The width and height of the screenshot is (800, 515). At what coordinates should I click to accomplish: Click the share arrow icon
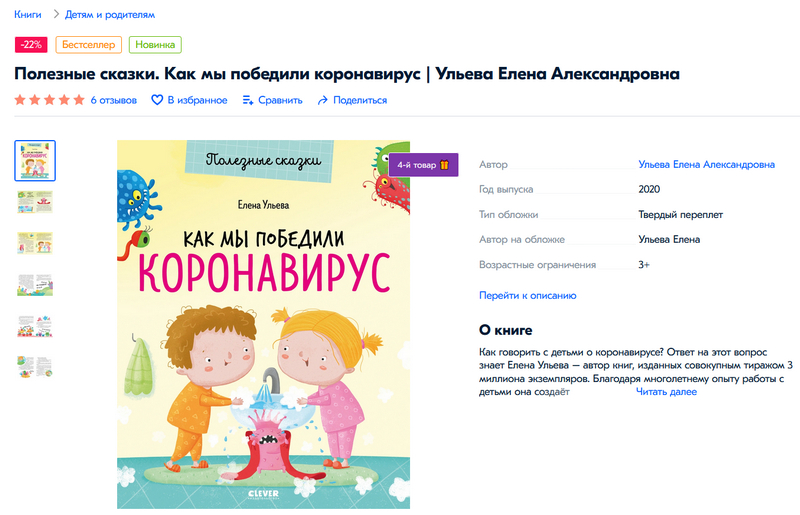(322, 100)
